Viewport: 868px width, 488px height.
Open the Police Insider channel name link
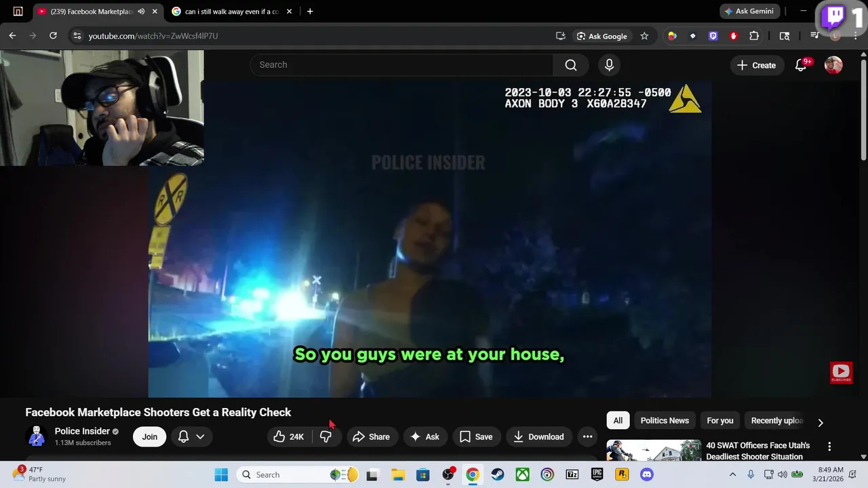pos(82,431)
